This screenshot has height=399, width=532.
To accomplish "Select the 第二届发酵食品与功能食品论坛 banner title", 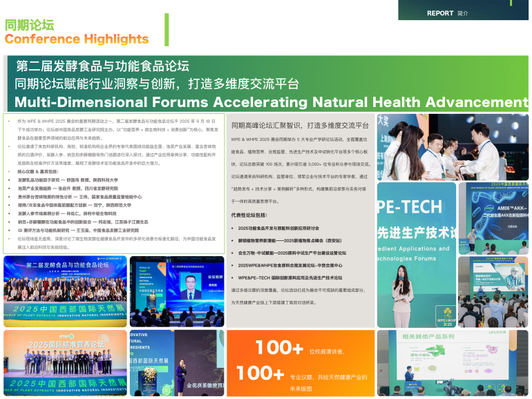I will 102,66.
